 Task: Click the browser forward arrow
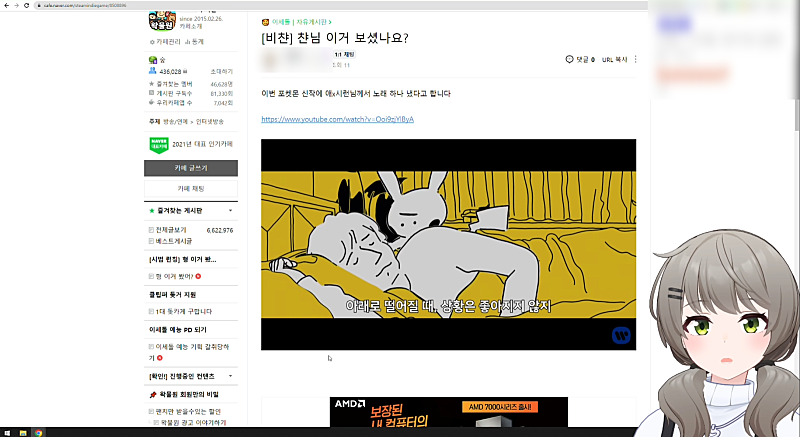point(16,5)
